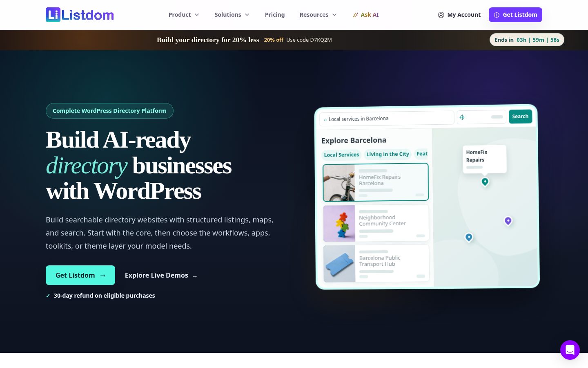588x368 pixels.
Task: Click the Listdom logo
Action: point(80,15)
